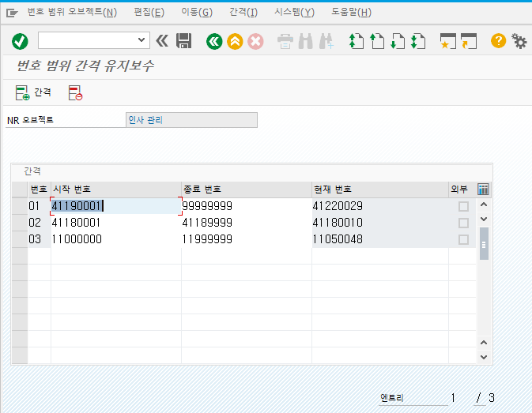The image size is (532, 413).
Task: Open the command field dropdown arrow
Action: 141,40
